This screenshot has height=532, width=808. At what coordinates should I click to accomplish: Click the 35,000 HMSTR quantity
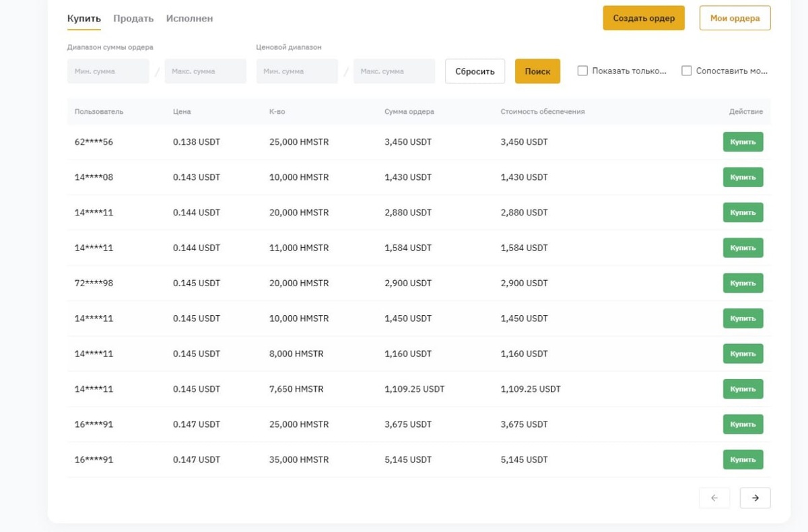point(299,459)
